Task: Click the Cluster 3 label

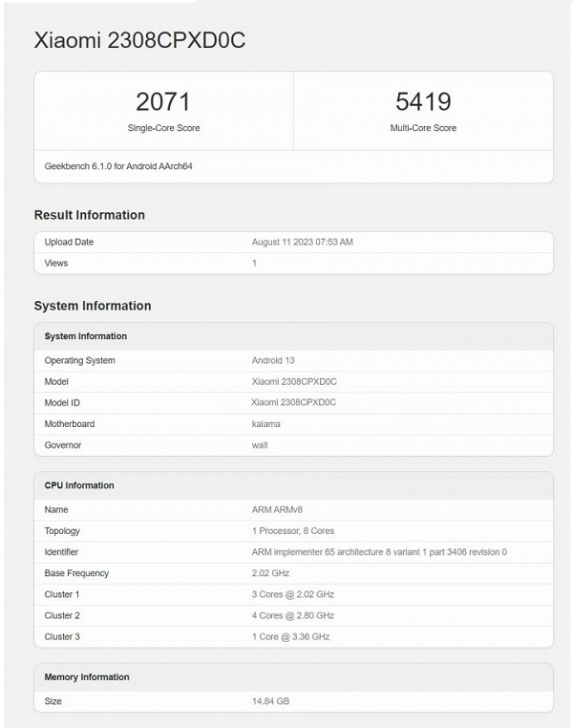Action: coord(62,637)
